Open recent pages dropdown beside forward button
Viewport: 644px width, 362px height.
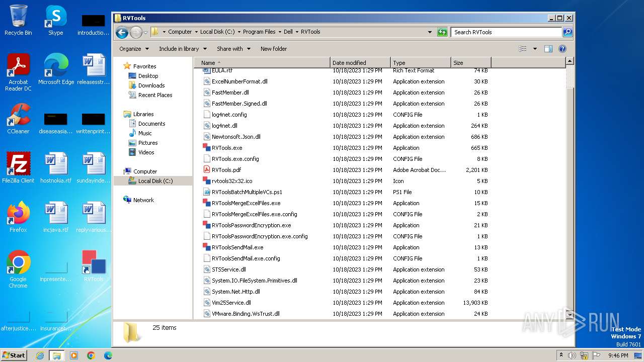(x=145, y=33)
